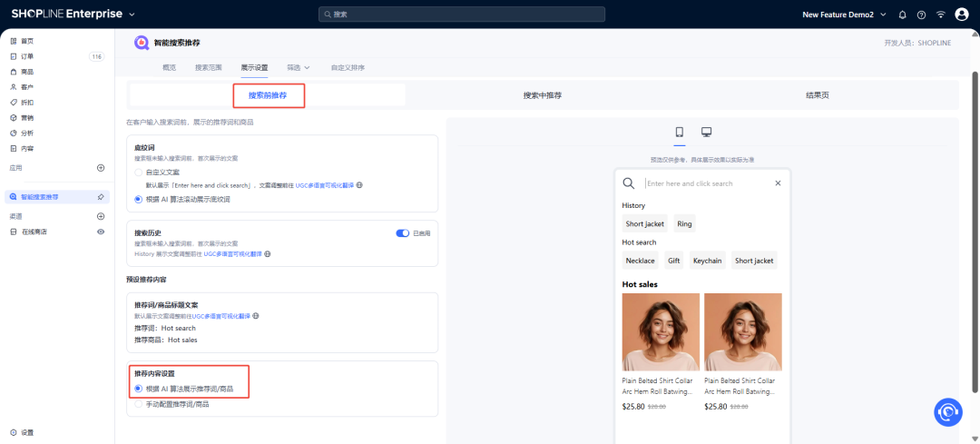Screen dimensions: 980x444
Task: Click the magnifier icon in preview
Action: click(x=629, y=183)
